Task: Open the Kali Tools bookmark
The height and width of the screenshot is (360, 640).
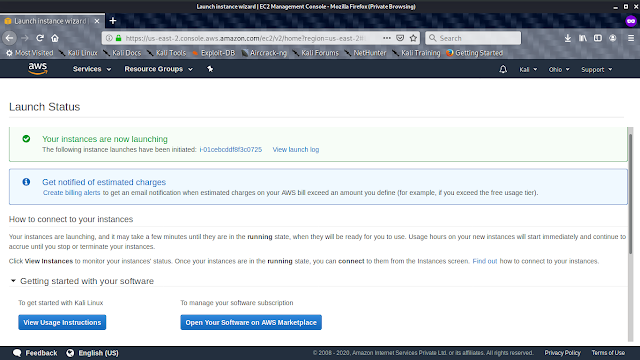Action: [166, 53]
